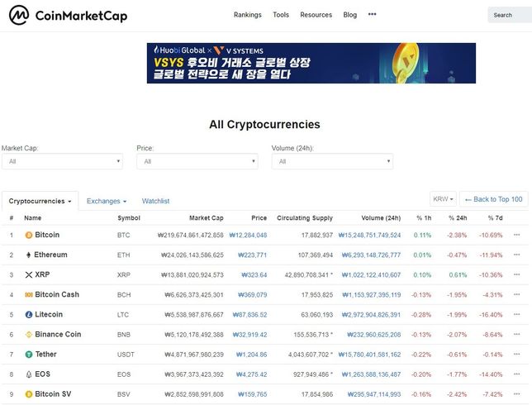
Task: Click the Bitcoin coin icon
Action: (x=29, y=235)
